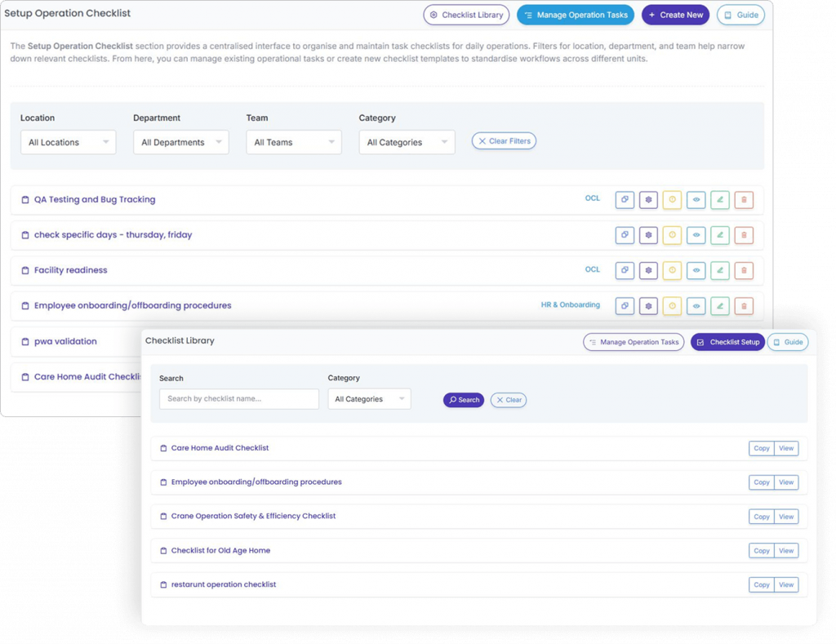Expand the All Departments dropdown
Image resolution: width=836 pixels, height=644 pixels.
coord(181,142)
